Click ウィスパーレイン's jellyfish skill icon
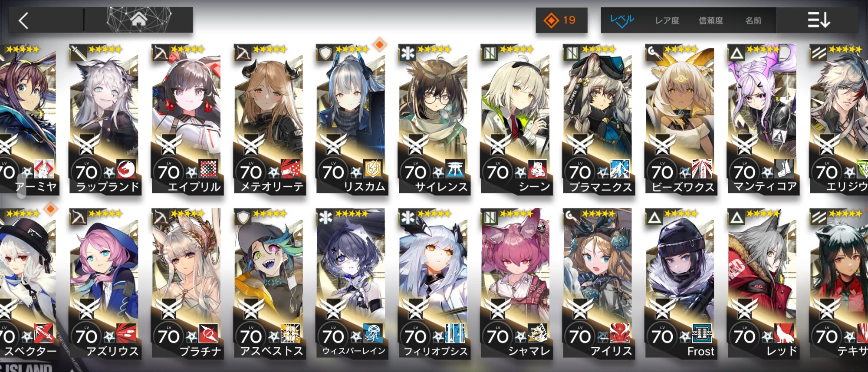 click(373, 333)
